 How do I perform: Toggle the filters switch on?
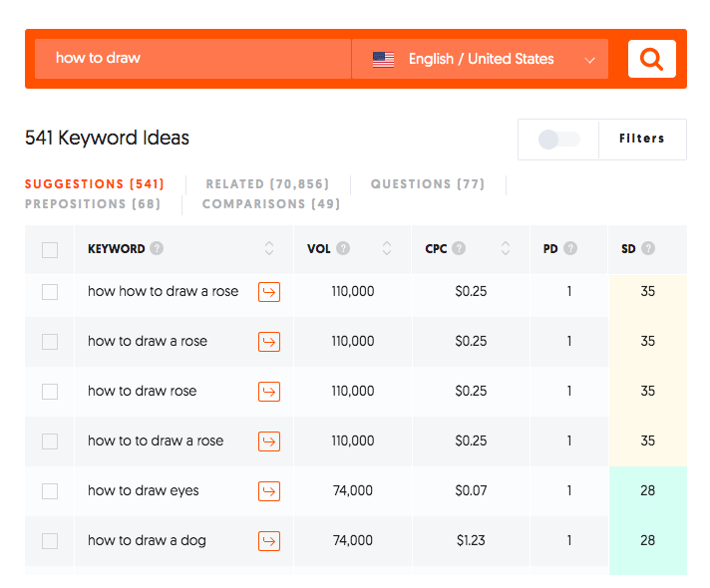[558, 140]
